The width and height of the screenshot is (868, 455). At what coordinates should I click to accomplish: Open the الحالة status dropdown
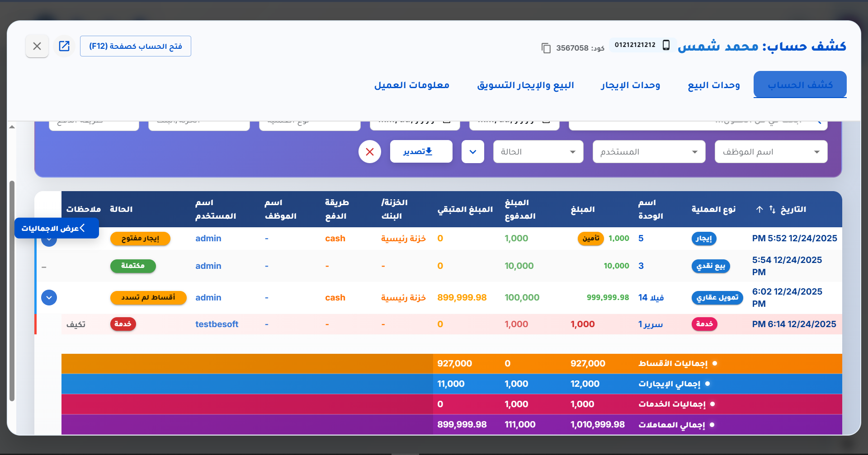coord(538,152)
